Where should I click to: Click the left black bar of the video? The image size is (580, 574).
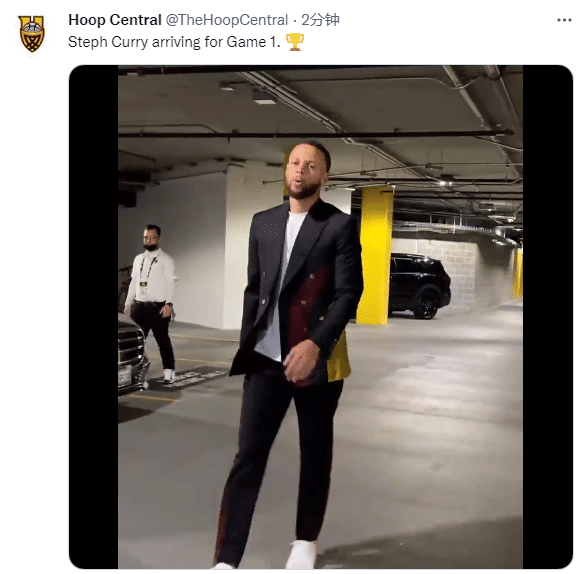[94, 317]
